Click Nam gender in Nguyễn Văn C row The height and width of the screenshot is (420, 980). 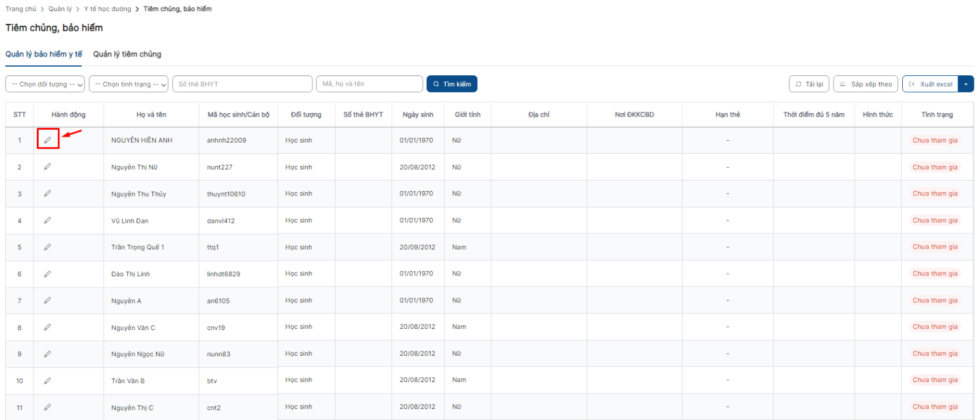click(459, 327)
